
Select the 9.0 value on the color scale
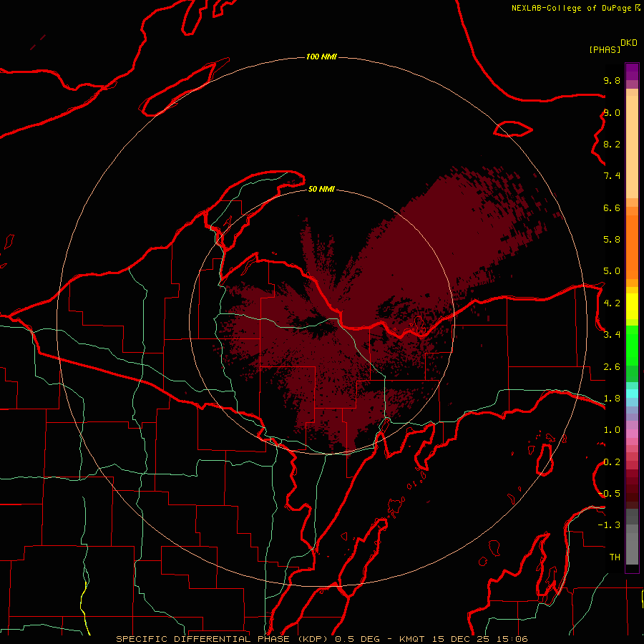pyautogui.click(x=612, y=112)
